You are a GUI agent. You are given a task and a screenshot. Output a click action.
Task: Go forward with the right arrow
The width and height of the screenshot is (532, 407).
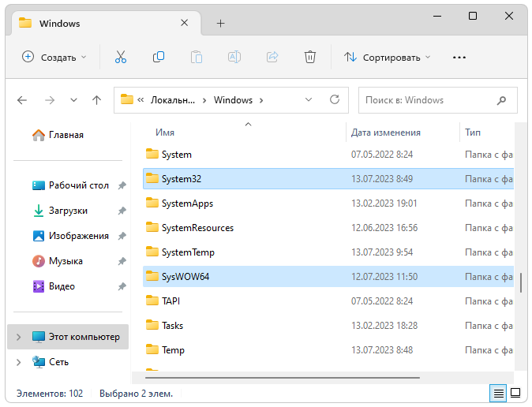(50, 100)
